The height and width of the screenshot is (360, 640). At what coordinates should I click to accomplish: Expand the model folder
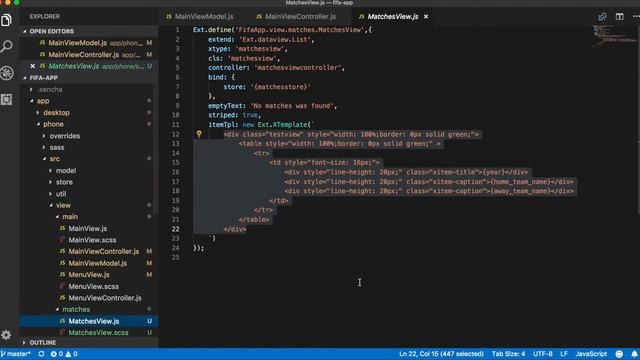click(x=66, y=171)
